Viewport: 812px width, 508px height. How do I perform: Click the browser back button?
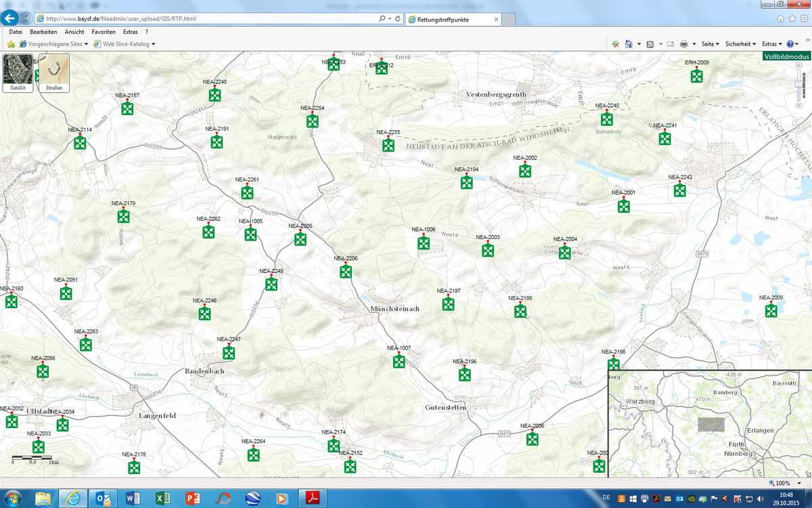[10, 18]
